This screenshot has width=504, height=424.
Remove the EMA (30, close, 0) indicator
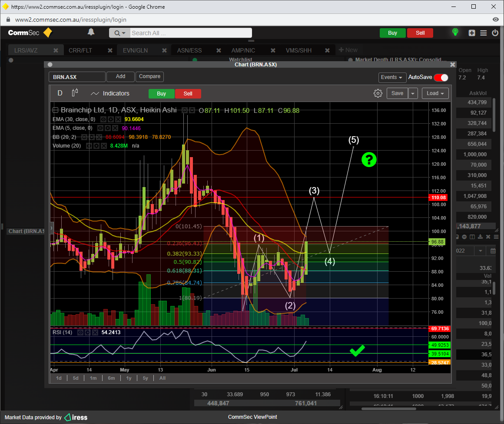click(118, 119)
